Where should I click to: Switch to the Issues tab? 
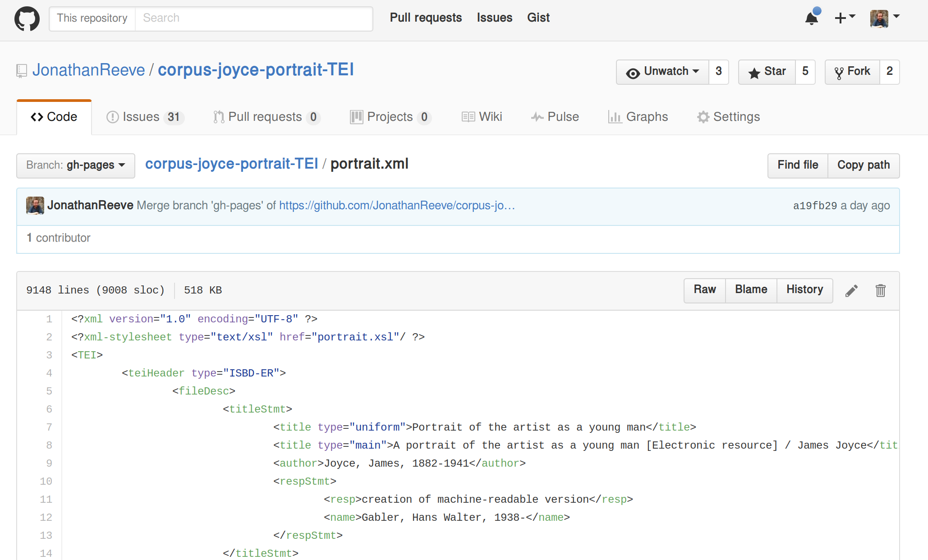pyautogui.click(x=145, y=117)
